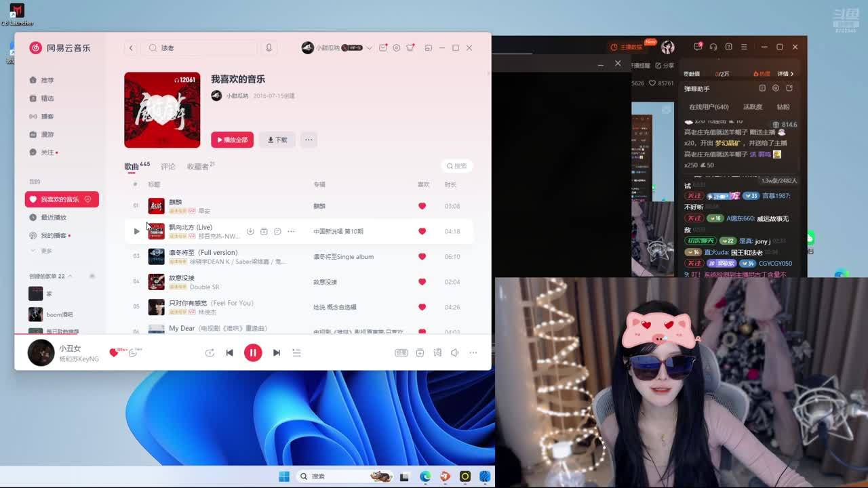Unlike the song 寒冬将至 via its heart
The image size is (868, 488).
click(422, 257)
